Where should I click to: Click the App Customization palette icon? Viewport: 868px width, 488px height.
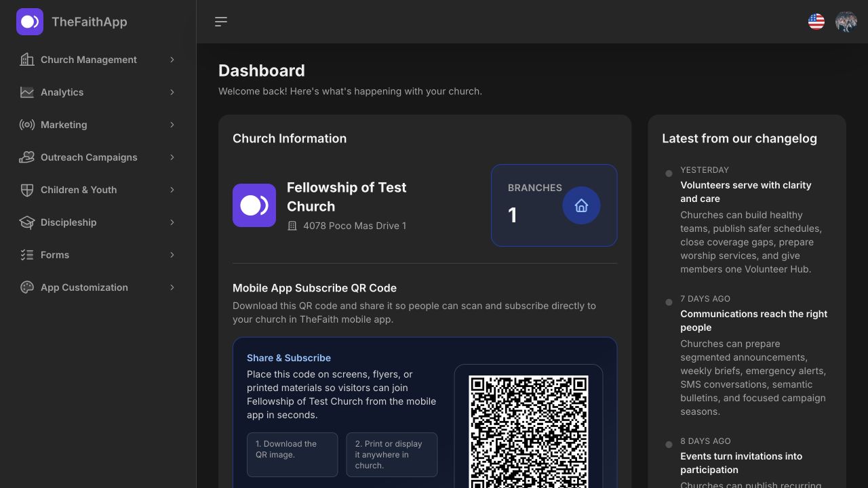pos(27,287)
